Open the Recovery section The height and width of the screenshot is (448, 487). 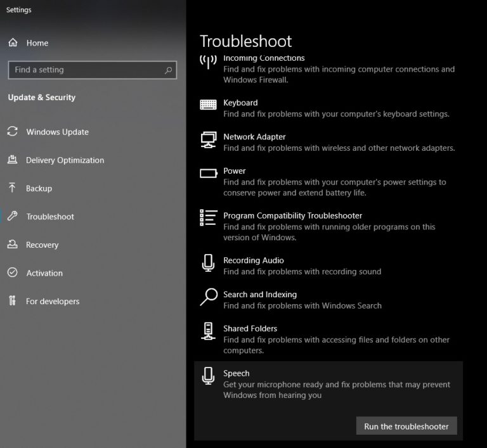coord(42,245)
